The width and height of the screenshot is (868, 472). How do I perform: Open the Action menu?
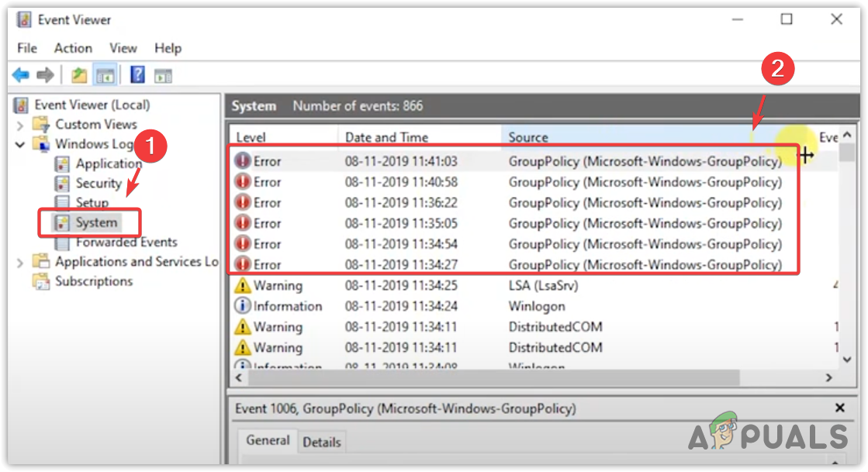[73, 48]
